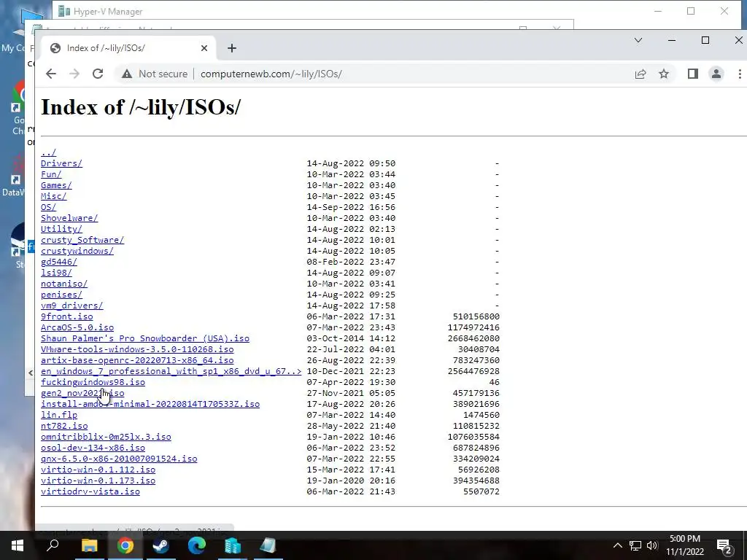Image resolution: width=747 pixels, height=560 pixels.
Task: Go to parent directory ../ link
Action: coord(49,152)
